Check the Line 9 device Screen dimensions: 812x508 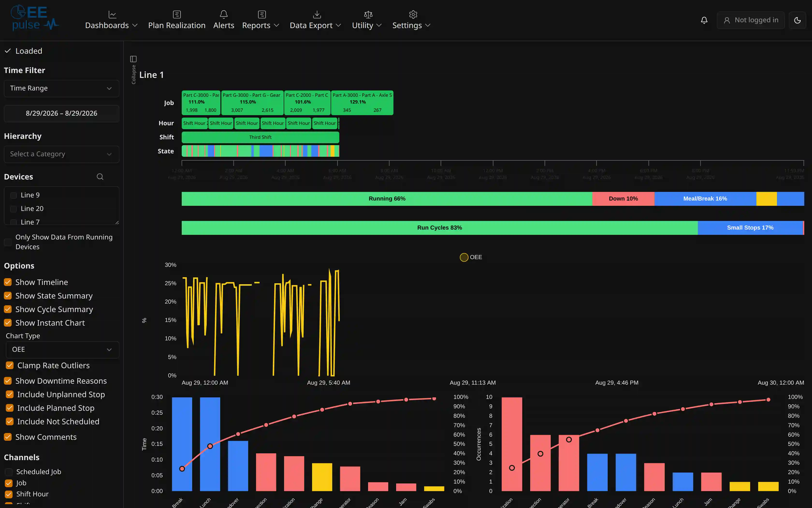(x=14, y=195)
